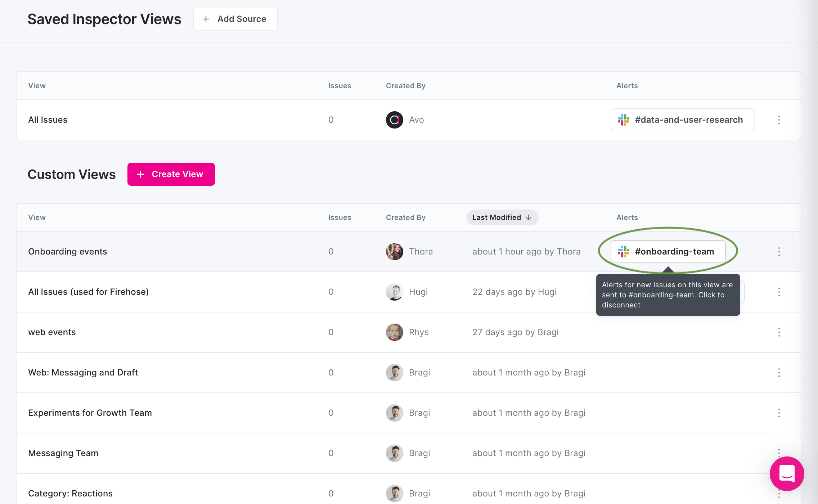Click the Create View button

(x=171, y=174)
